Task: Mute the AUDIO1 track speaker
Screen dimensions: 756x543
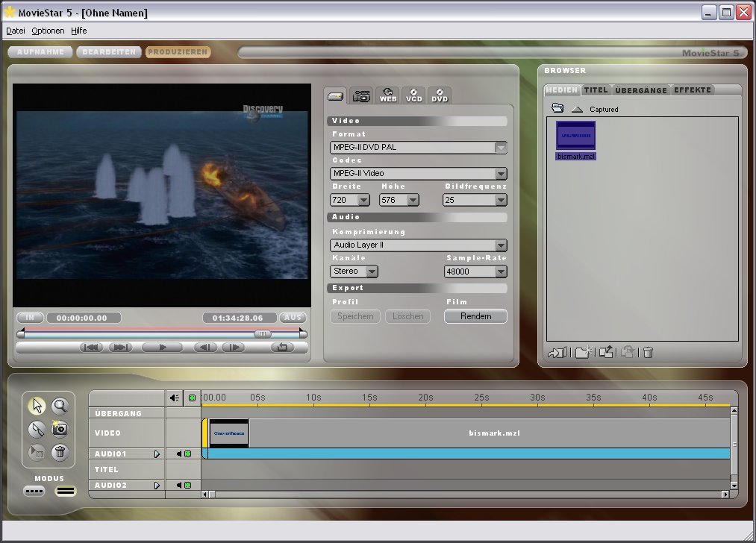Action: pos(179,453)
